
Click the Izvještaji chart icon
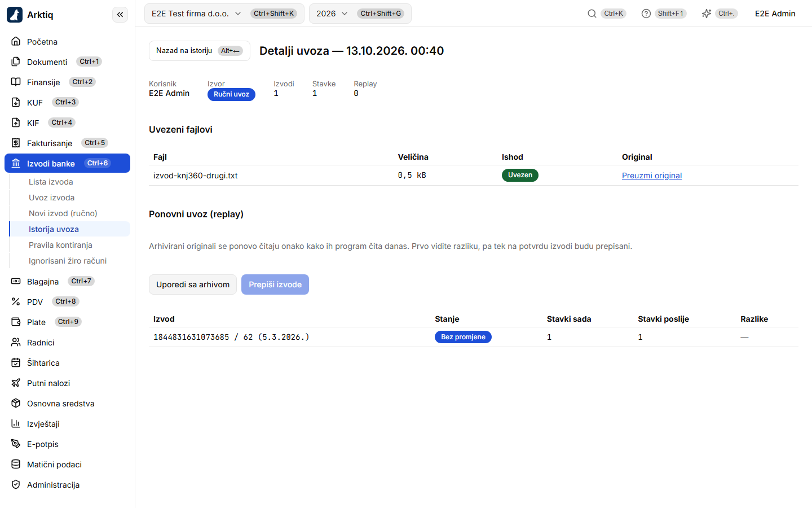(x=16, y=423)
